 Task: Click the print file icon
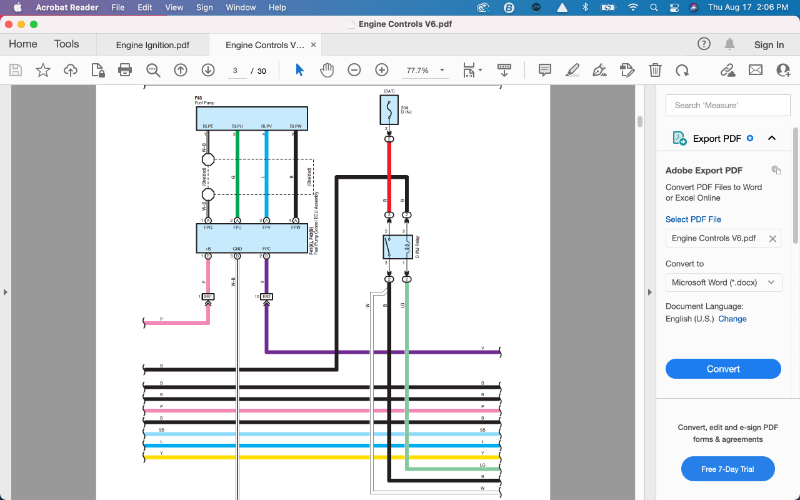pyautogui.click(x=125, y=70)
